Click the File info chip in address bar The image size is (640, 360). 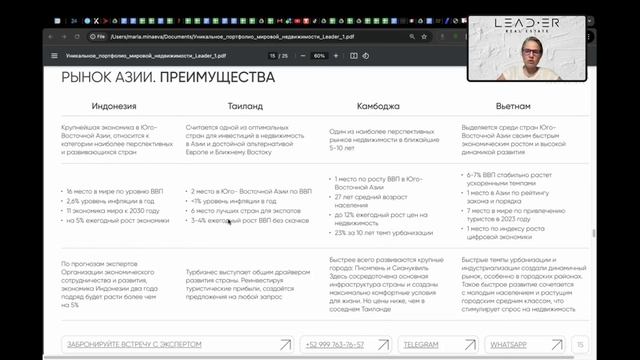(x=98, y=37)
